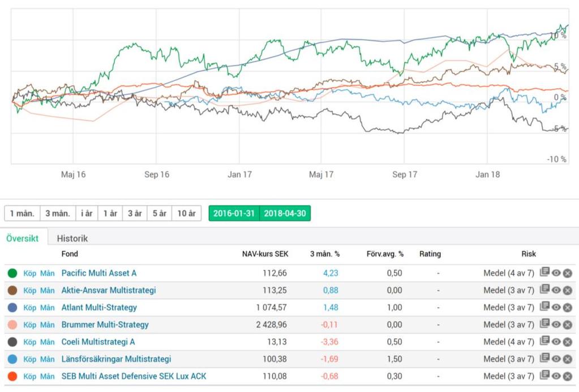The image size is (579, 392).
Task: Open Atlant Multi-Strategy fund page
Action: [99, 308]
